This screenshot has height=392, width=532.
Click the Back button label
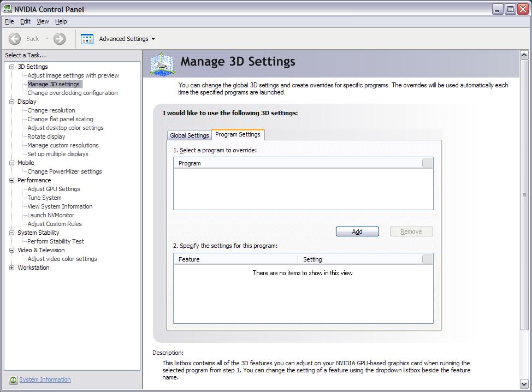tap(33, 39)
